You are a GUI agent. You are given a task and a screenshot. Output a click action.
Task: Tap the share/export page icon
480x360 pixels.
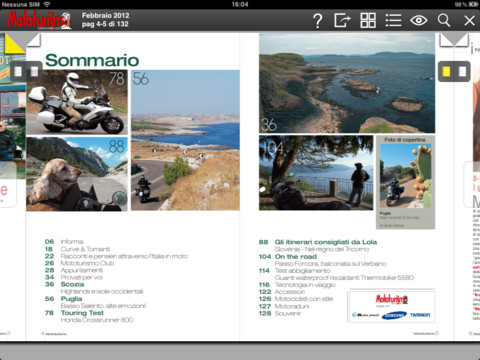pos(342,21)
